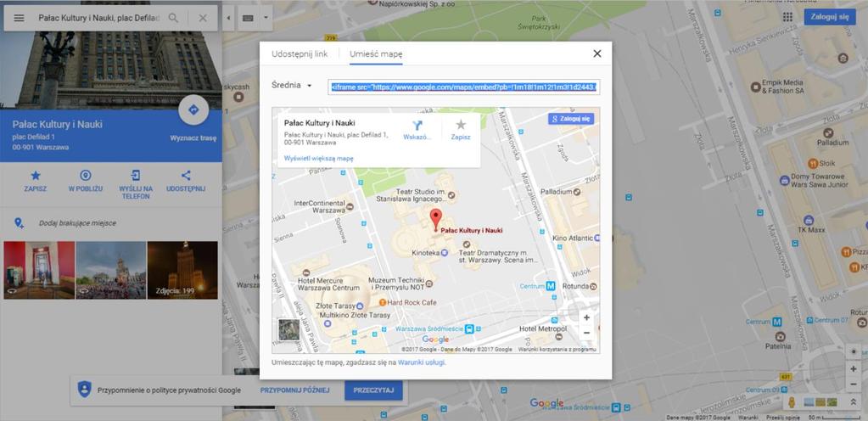Click the my location button

pyautogui.click(x=853, y=351)
